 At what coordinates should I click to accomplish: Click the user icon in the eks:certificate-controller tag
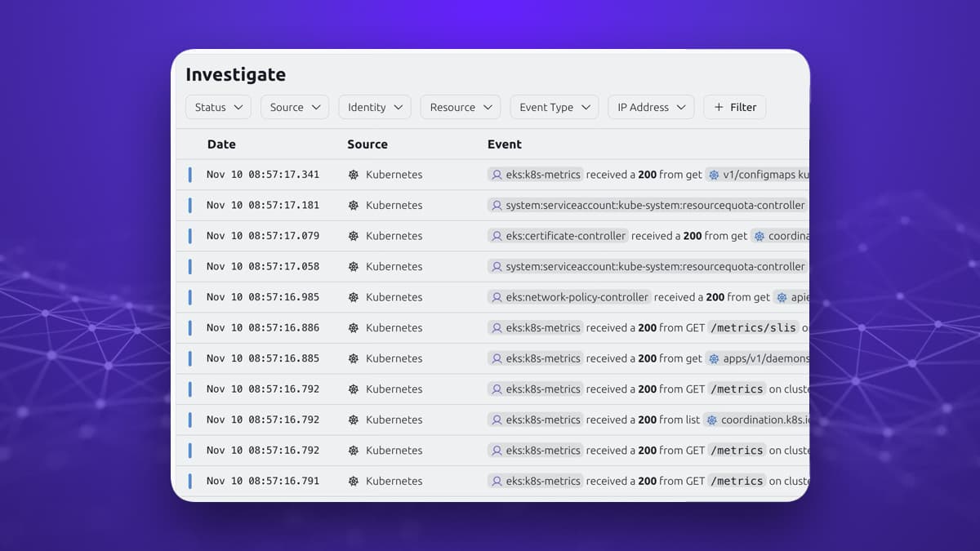click(497, 236)
